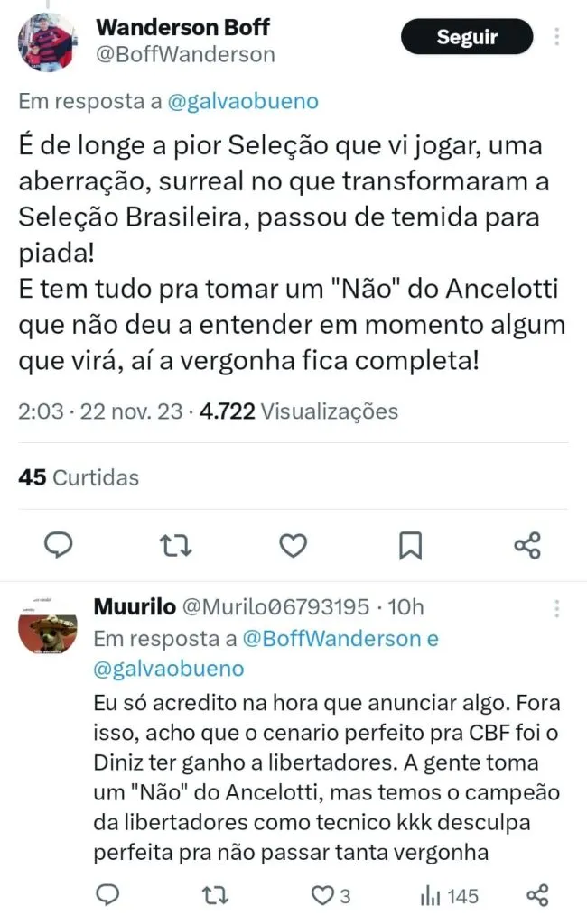The image size is (587, 924).
Task: Like the main tweet with heart icon
Action: 293,545
